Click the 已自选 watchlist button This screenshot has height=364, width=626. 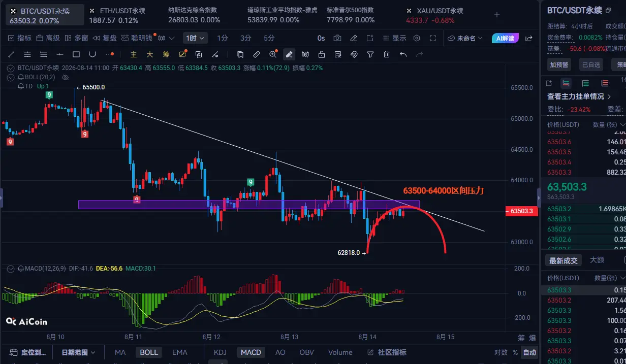[591, 64]
